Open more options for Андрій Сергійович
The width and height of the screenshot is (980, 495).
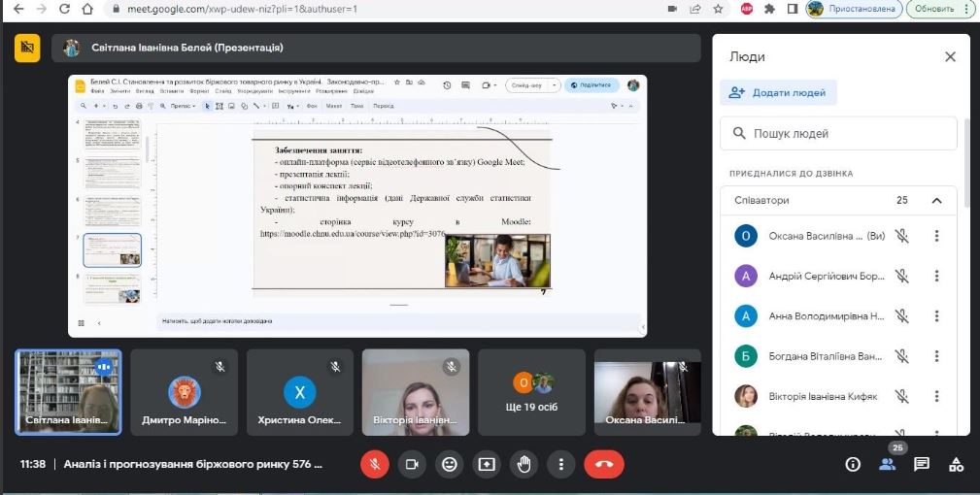coord(936,276)
